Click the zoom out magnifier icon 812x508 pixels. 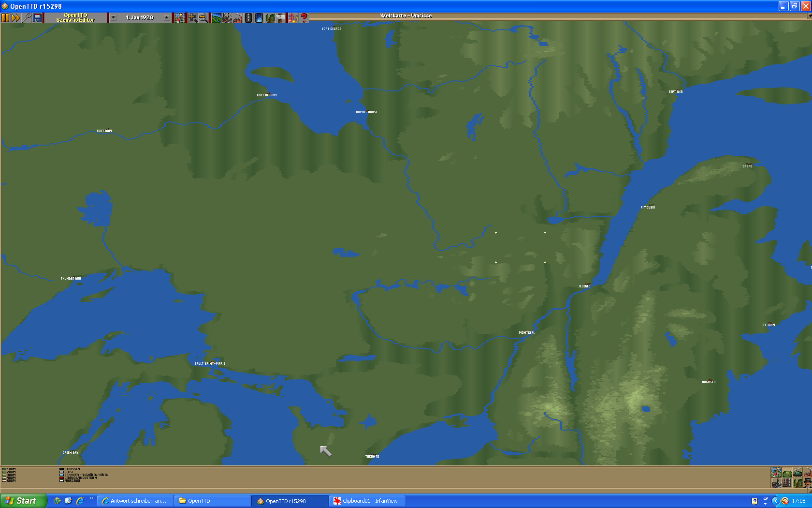tap(203, 18)
